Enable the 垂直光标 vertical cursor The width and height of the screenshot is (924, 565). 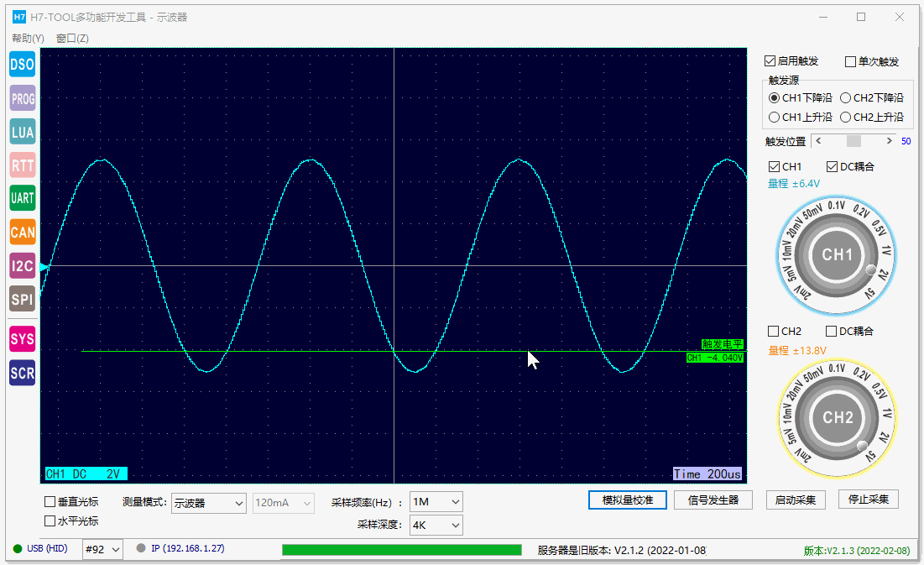tap(72, 502)
